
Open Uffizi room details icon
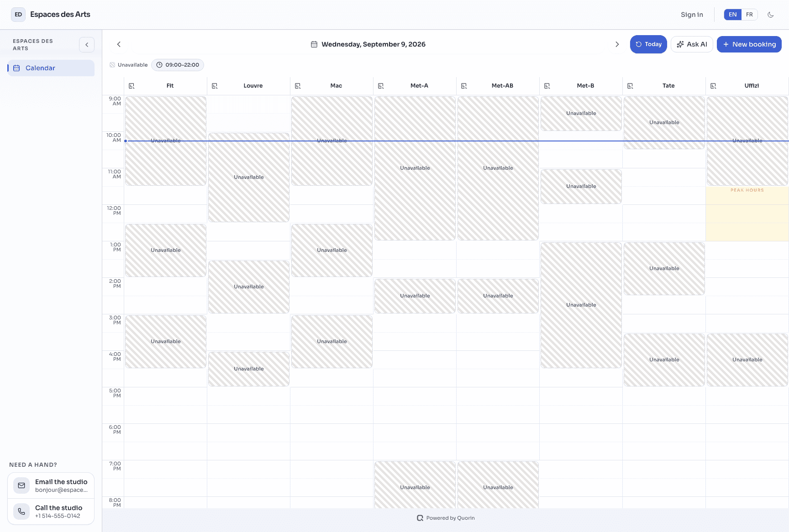[x=713, y=86]
